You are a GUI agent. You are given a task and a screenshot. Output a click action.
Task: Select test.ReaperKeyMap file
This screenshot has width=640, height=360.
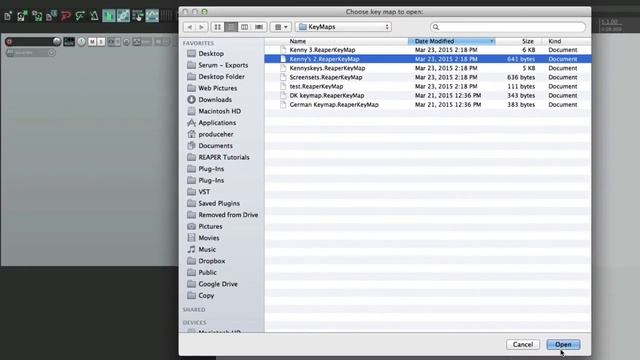coord(427,87)
